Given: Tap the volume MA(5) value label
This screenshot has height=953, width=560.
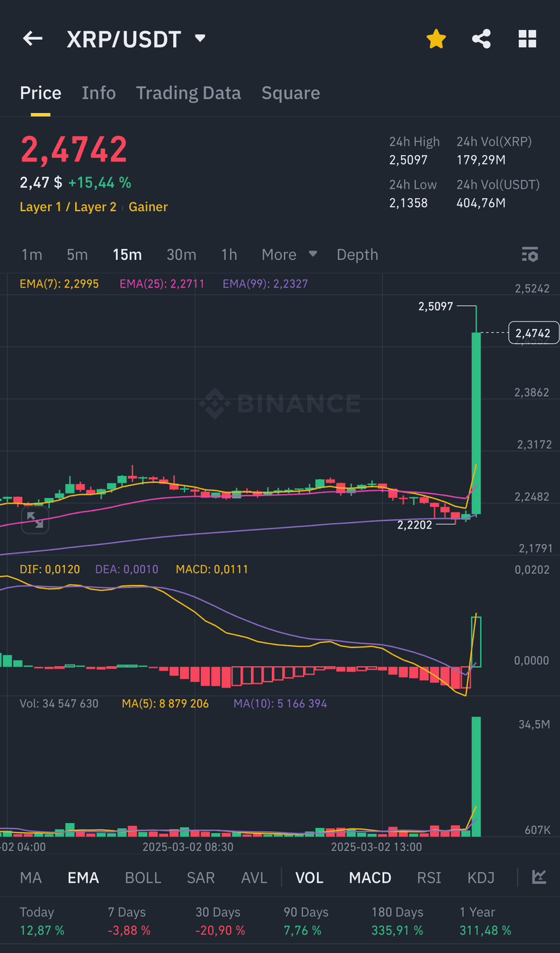Looking at the screenshot, I should point(165,704).
